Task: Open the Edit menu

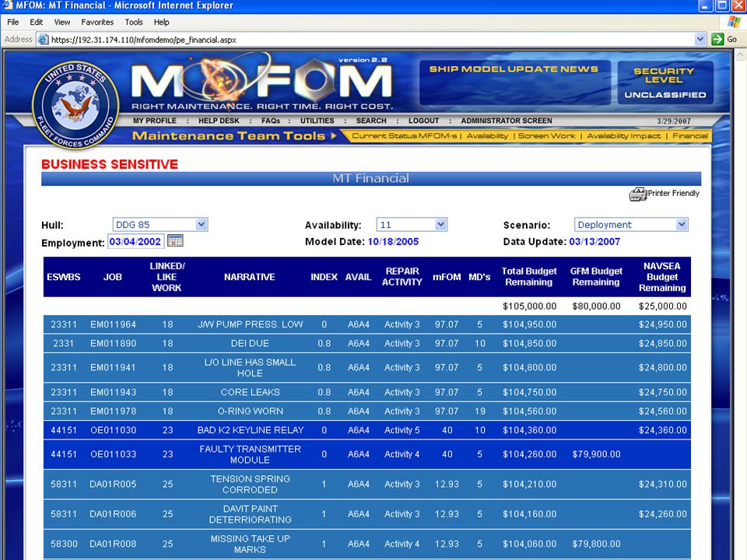Action: [37, 22]
